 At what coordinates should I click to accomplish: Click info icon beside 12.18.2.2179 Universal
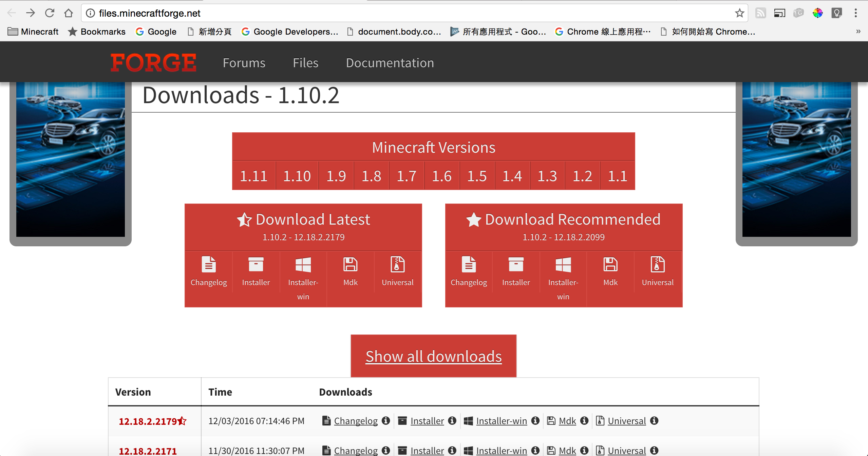pos(654,421)
